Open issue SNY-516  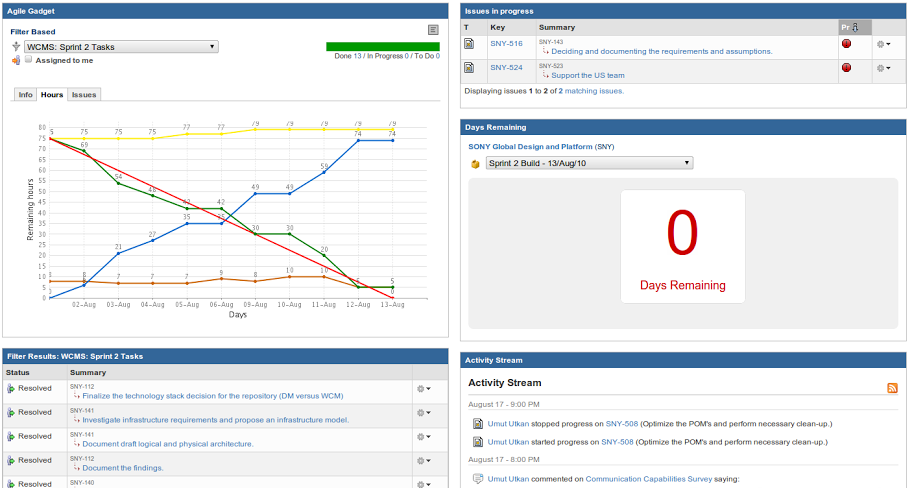click(506, 44)
